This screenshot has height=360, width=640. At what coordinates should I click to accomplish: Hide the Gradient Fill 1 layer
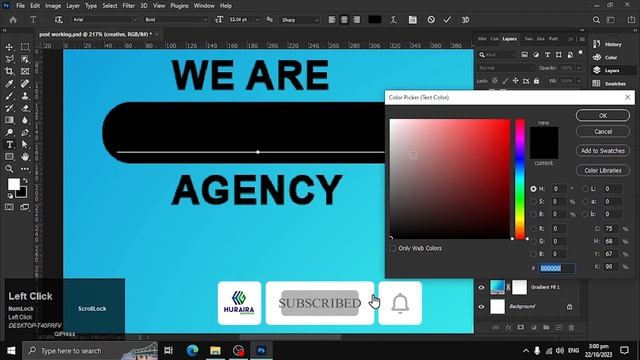click(481, 287)
